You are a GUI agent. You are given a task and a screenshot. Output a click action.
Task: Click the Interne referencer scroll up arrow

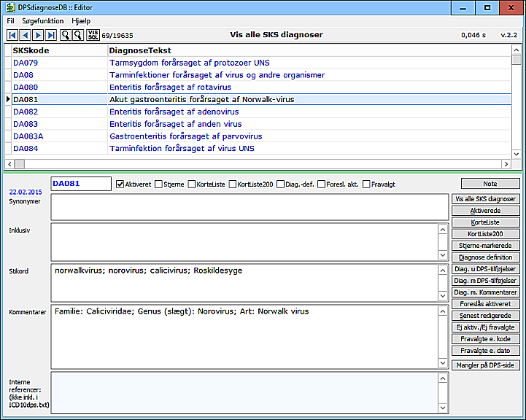click(x=443, y=378)
